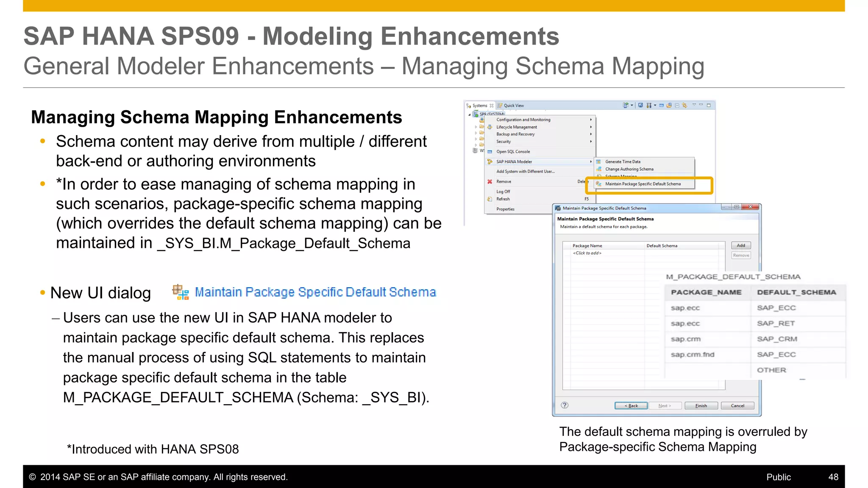The width and height of the screenshot is (868, 488).
Task: Click the Next > button
Action: 665,405
